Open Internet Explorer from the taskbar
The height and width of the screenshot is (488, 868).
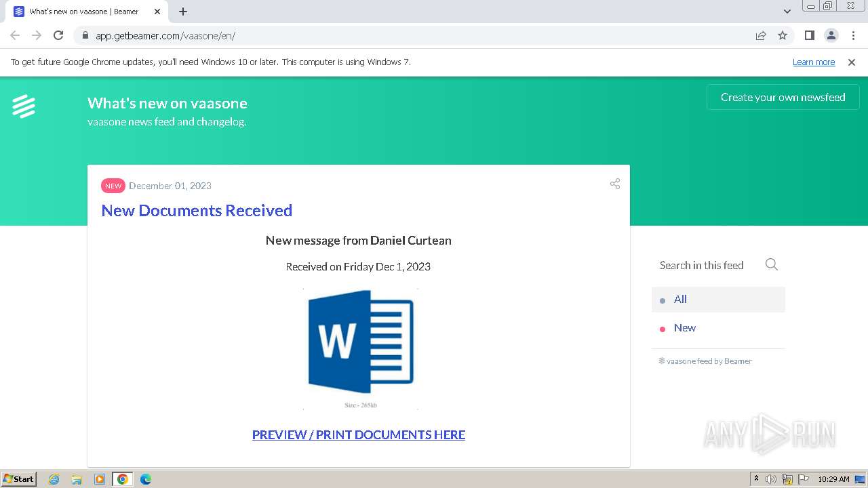54,479
